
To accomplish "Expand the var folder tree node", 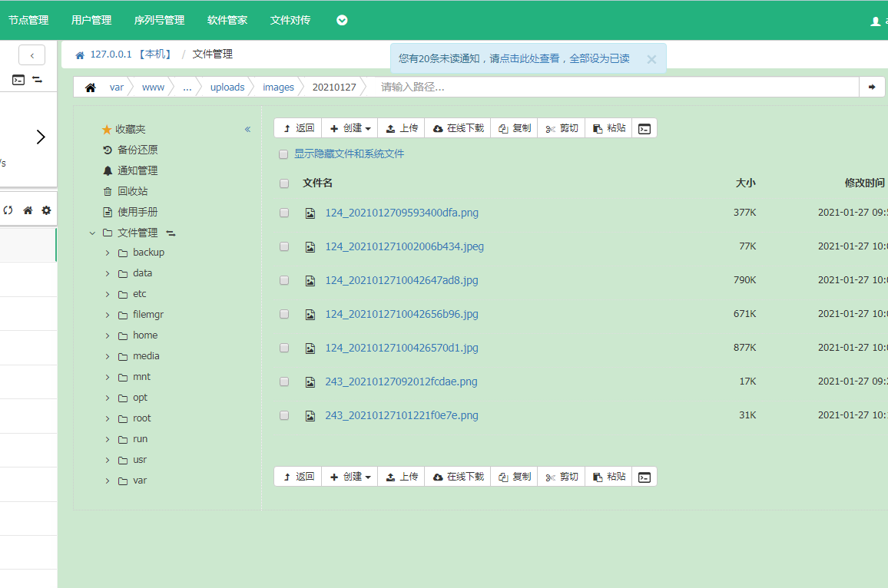I will (108, 481).
